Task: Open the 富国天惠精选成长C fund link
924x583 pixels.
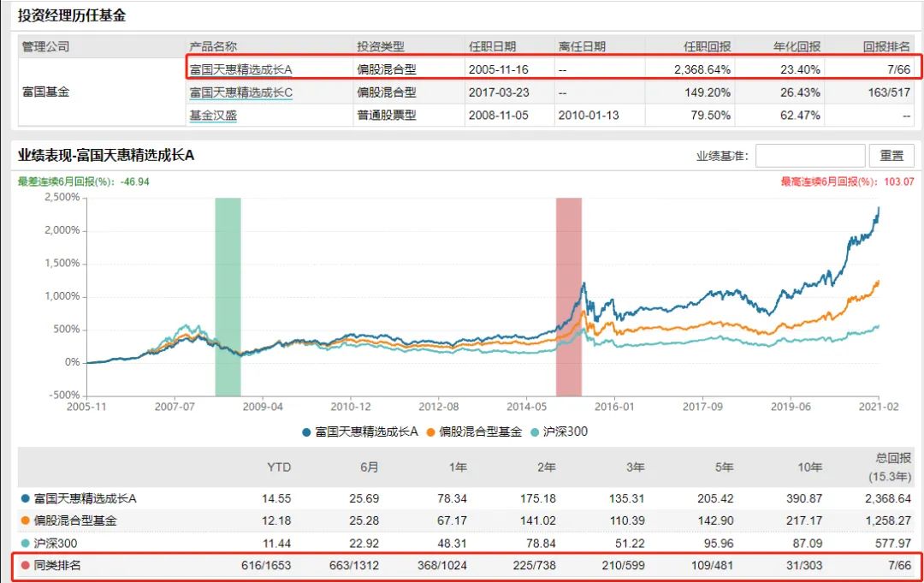Action: click(x=240, y=92)
